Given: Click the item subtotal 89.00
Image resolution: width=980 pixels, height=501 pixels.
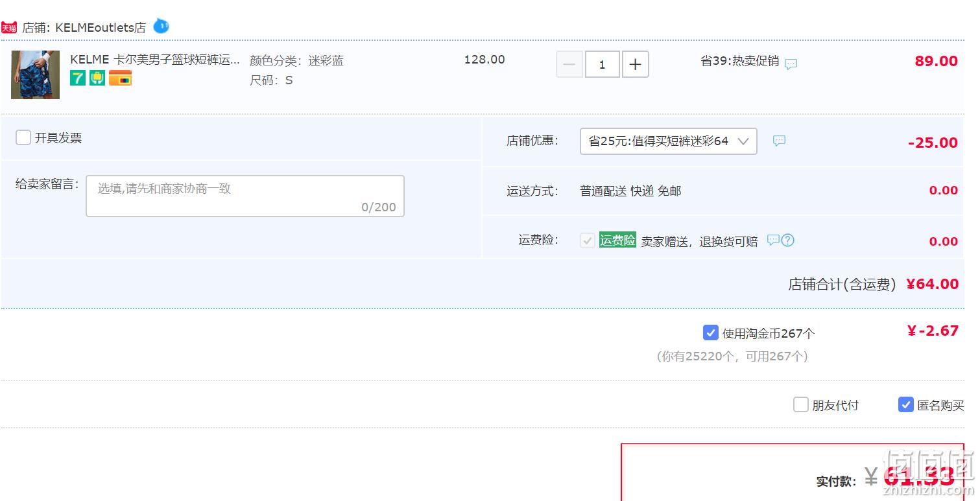Looking at the screenshot, I should point(936,61).
